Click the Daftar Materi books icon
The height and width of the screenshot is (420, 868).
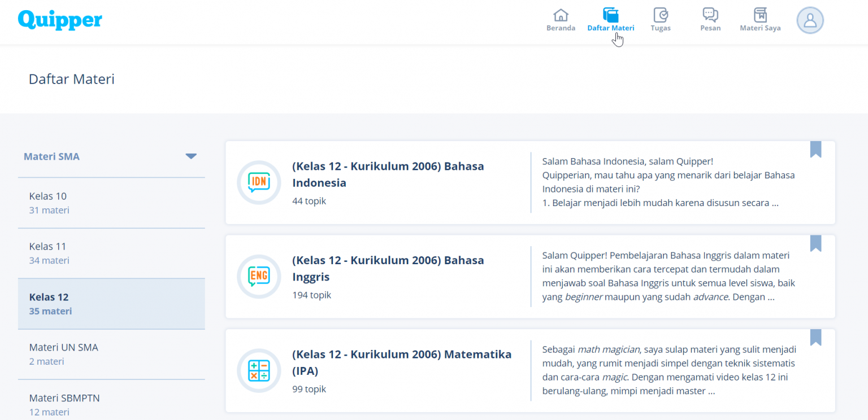pyautogui.click(x=611, y=14)
